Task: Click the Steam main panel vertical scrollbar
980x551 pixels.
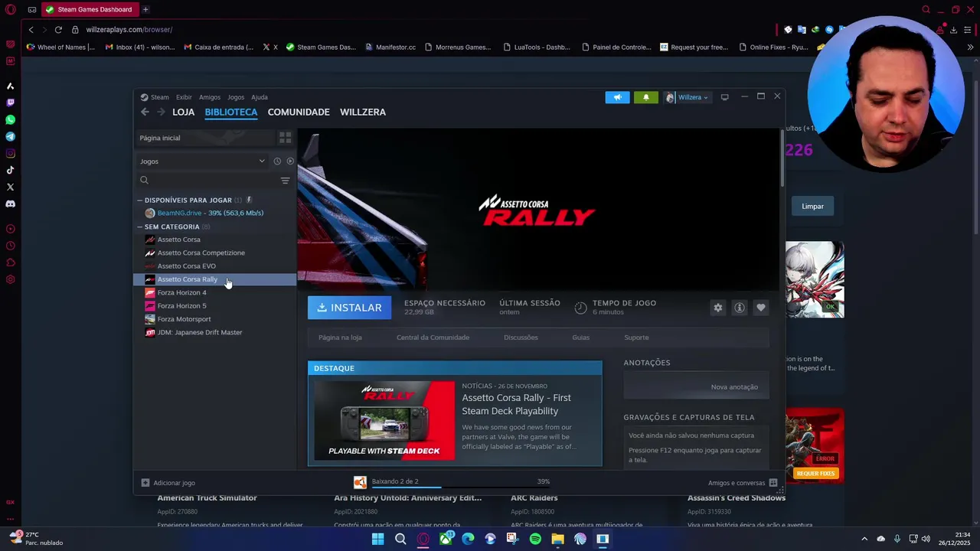Action: tap(782, 158)
